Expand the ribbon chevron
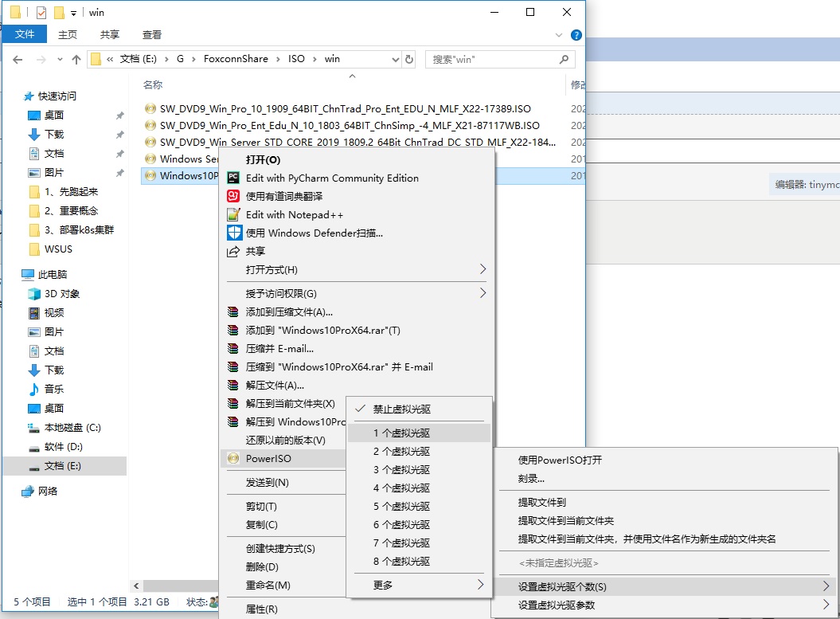Screen dimensions: 840x619 tap(559, 35)
